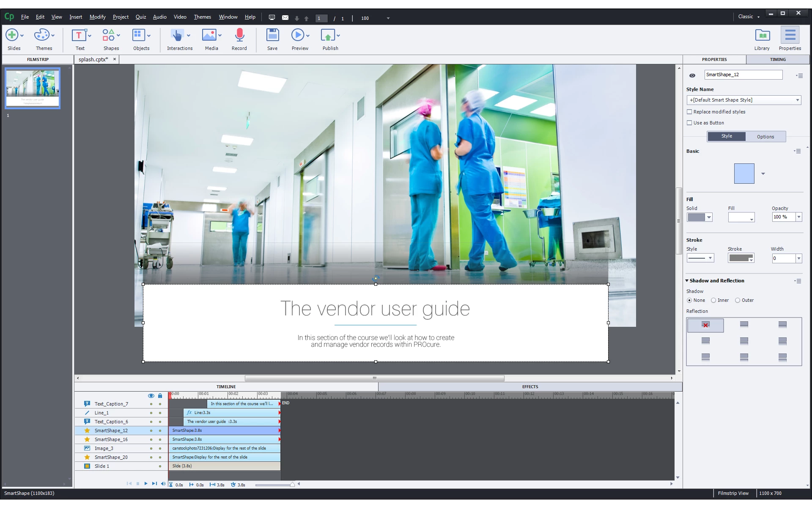Open the Slides tool in the toolbar
Screen dimensions: 812x508
[x=12, y=35]
